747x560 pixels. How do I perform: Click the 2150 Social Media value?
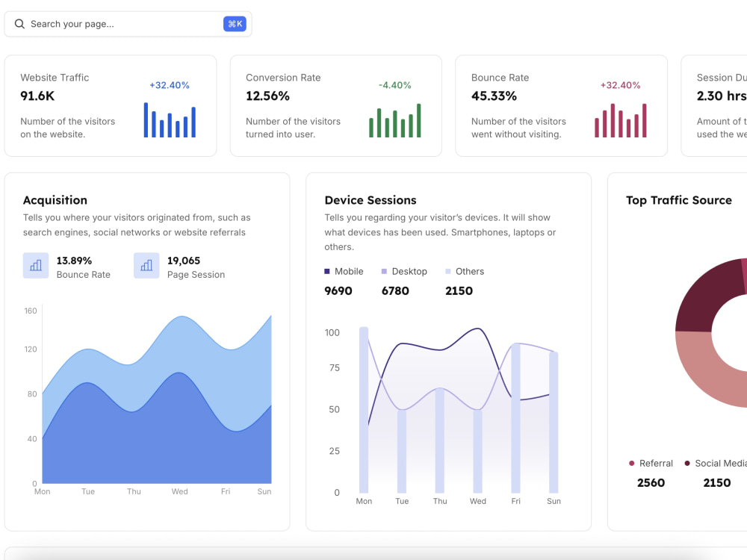[x=717, y=483]
